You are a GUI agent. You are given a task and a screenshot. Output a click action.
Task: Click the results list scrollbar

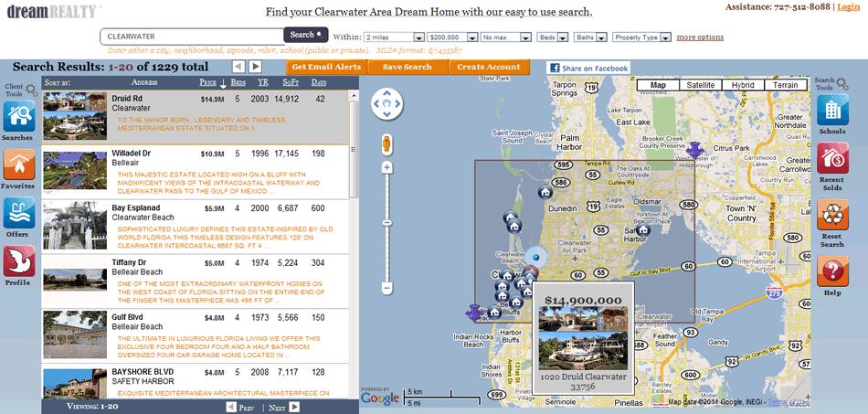tap(354, 150)
